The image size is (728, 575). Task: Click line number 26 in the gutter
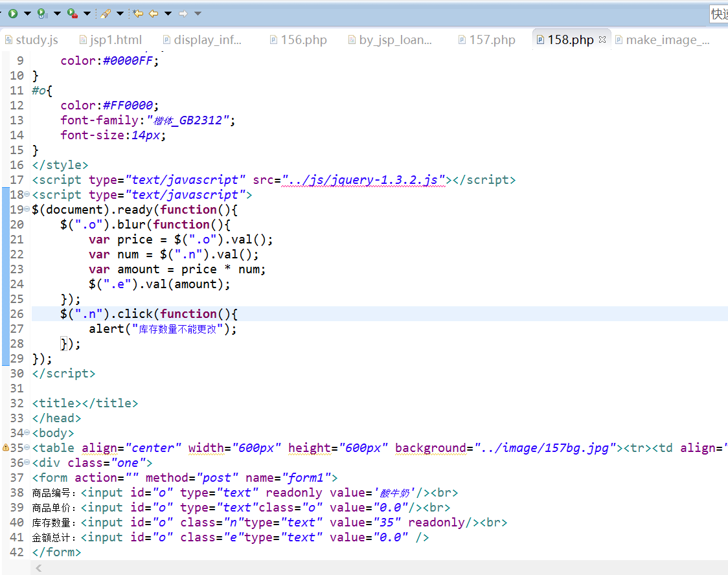click(x=17, y=313)
